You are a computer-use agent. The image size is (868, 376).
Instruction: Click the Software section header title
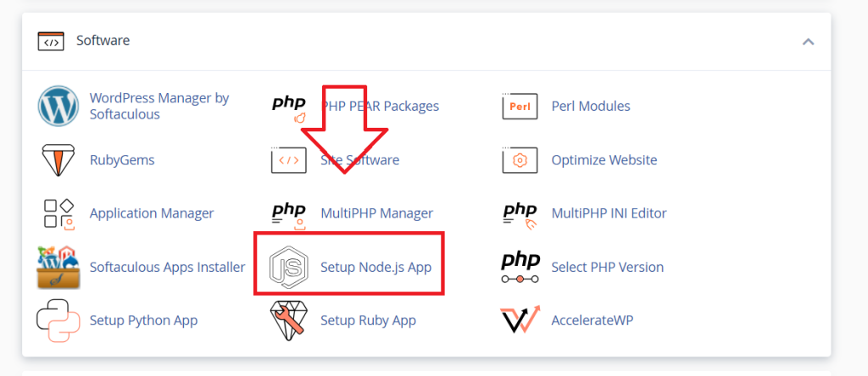tap(103, 41)
